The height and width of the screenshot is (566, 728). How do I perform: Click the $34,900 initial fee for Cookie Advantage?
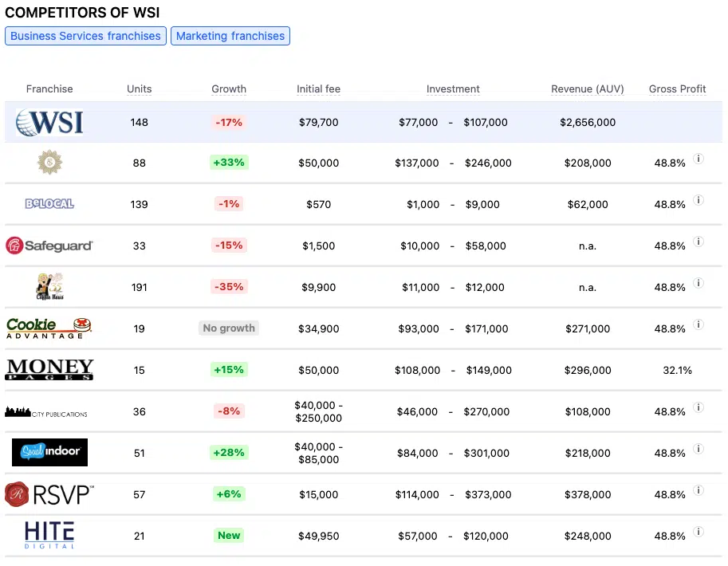coord(318,328)
